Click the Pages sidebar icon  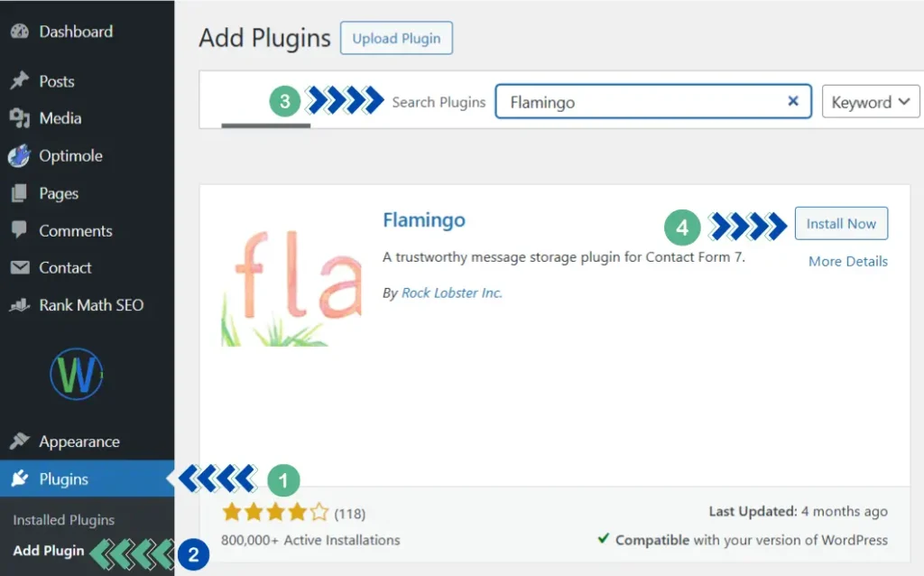(x=19, y=193)
